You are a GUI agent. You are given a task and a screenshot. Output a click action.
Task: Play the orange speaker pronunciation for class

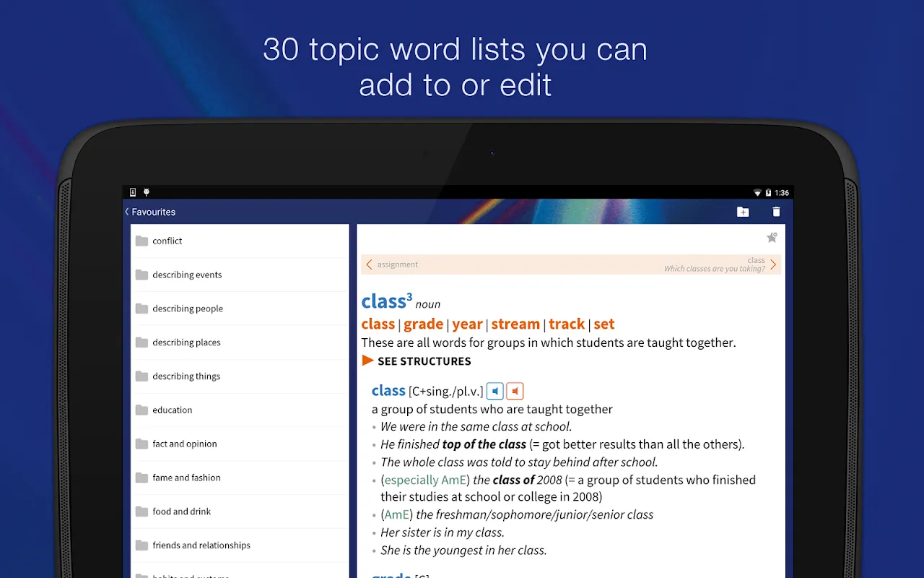coord(515,391)
